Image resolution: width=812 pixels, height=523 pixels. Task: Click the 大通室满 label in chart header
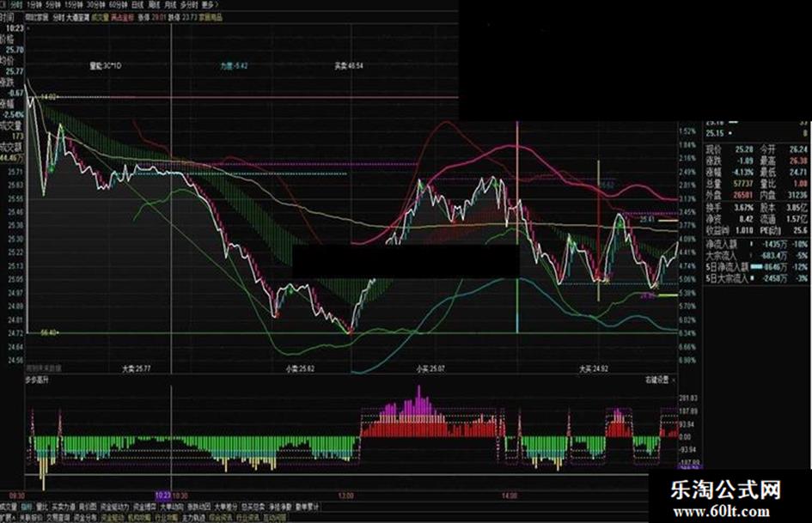pyautogui.click(x=77, y=17)
